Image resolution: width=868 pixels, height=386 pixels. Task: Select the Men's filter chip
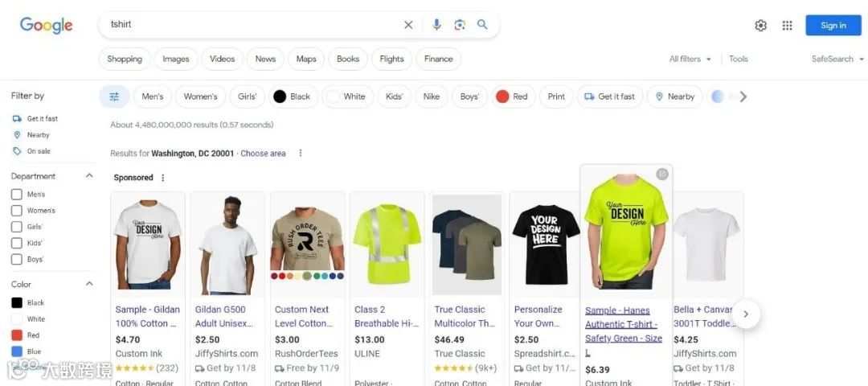point(152,96)
